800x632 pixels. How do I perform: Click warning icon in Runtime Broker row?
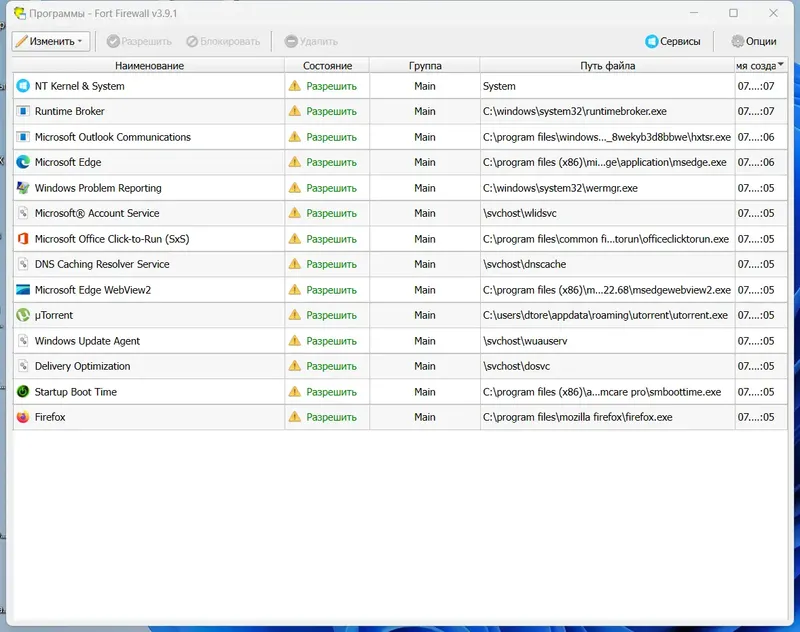pyautogui.click(x=295, y=111)
